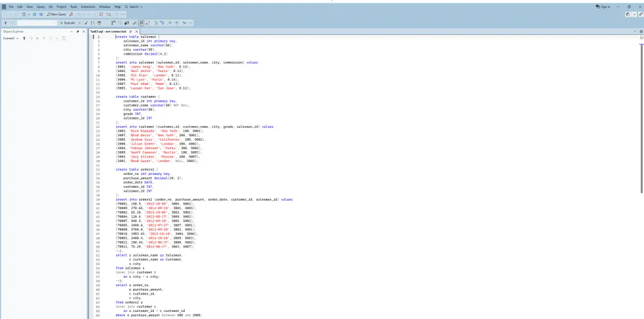Click the Save All icon
Viewport: 644px width, 319px height.
click(41, 14)
